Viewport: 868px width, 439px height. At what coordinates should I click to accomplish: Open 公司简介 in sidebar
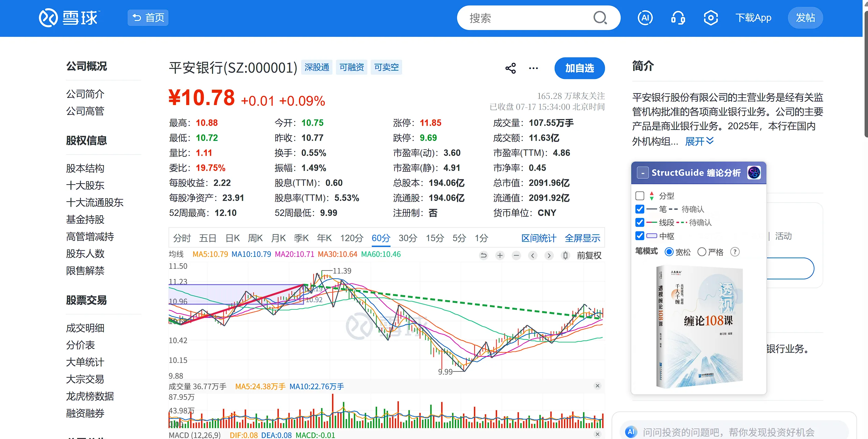(x=85, y=94)
